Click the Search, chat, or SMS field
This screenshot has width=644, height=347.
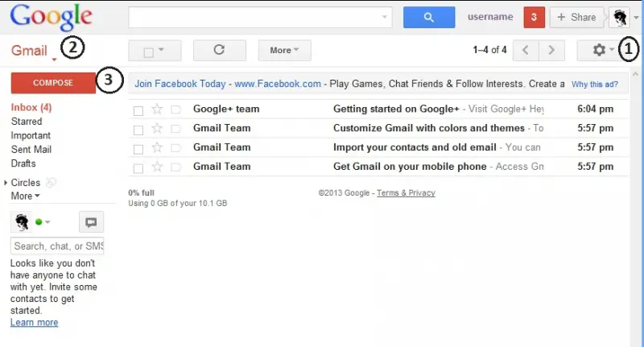(x=57, y=246)
